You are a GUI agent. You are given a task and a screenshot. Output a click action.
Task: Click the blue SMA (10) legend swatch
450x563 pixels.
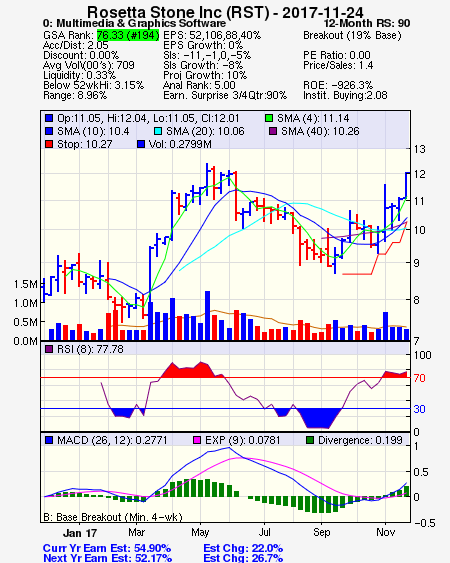tap(49, 131)
